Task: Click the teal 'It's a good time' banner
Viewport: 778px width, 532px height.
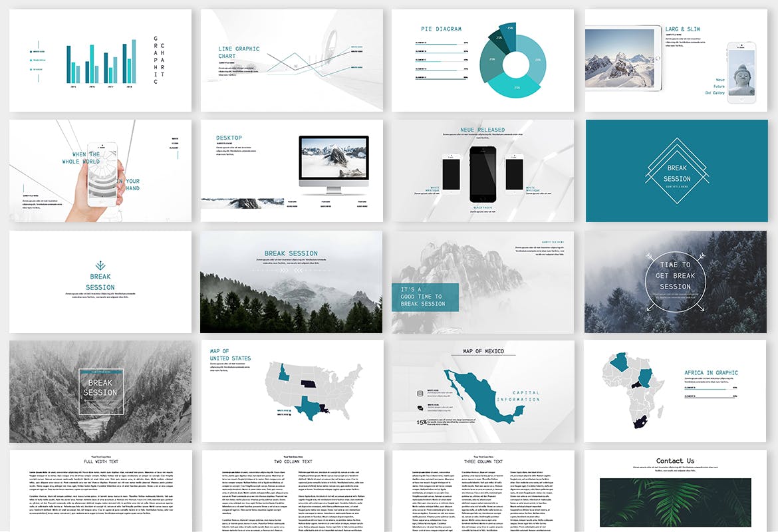Action: pos(425,297)
